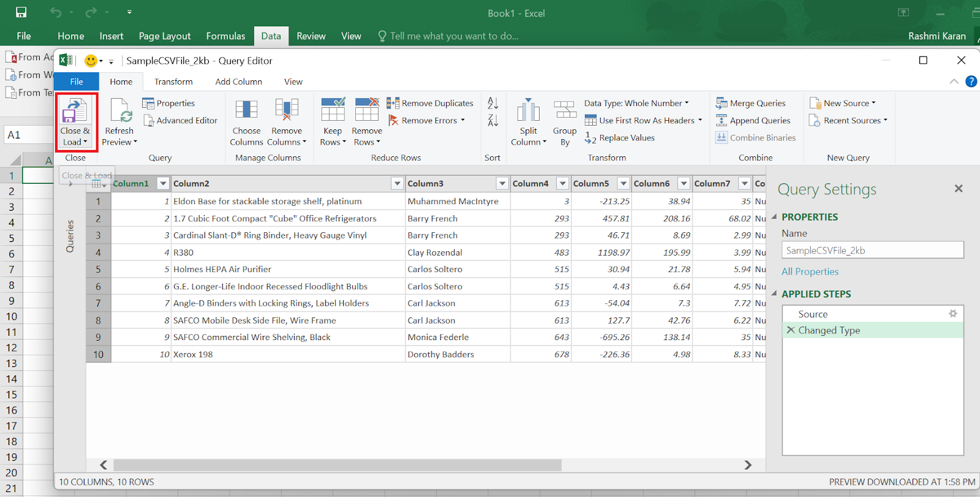Expand the Queries side pane
Screen dimensions: 980x497
[70, 184]
